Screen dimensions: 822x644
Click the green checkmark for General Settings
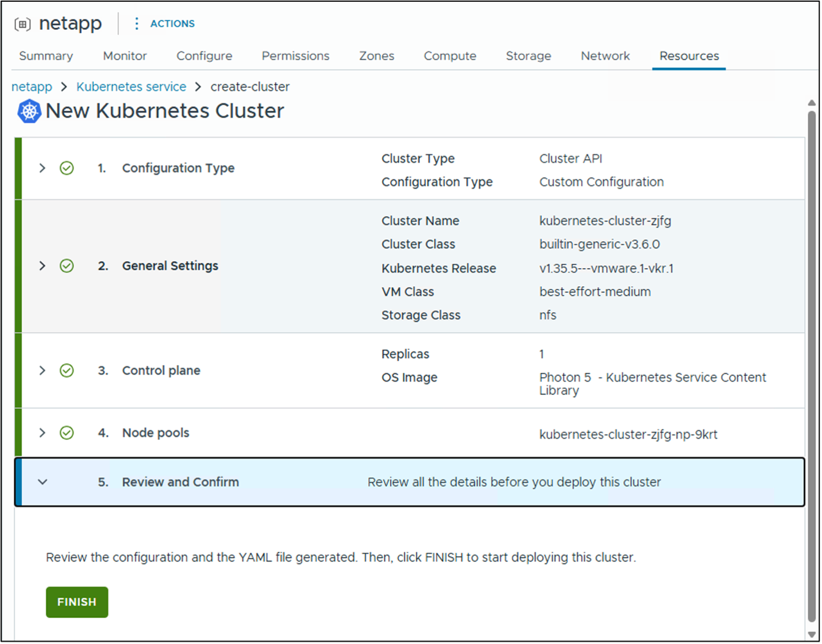tap(67, 266)
